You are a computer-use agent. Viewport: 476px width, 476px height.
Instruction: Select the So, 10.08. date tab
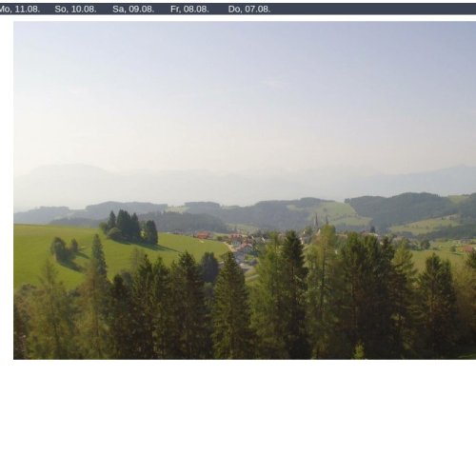(75, 10)
